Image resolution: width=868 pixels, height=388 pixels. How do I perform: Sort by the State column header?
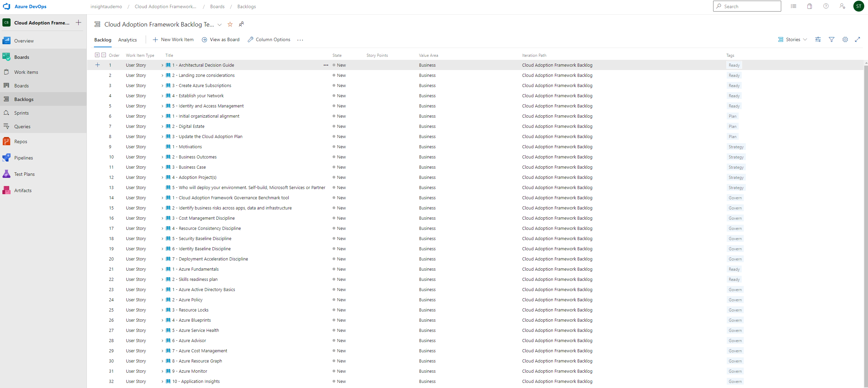pyautogui.click(x=337, y=55)
